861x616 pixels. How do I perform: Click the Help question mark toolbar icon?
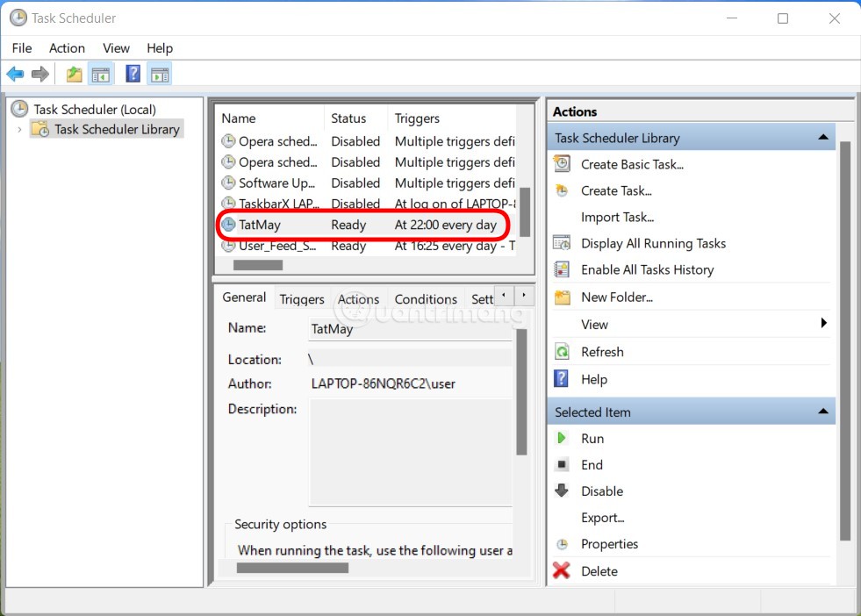click(133, 74)
